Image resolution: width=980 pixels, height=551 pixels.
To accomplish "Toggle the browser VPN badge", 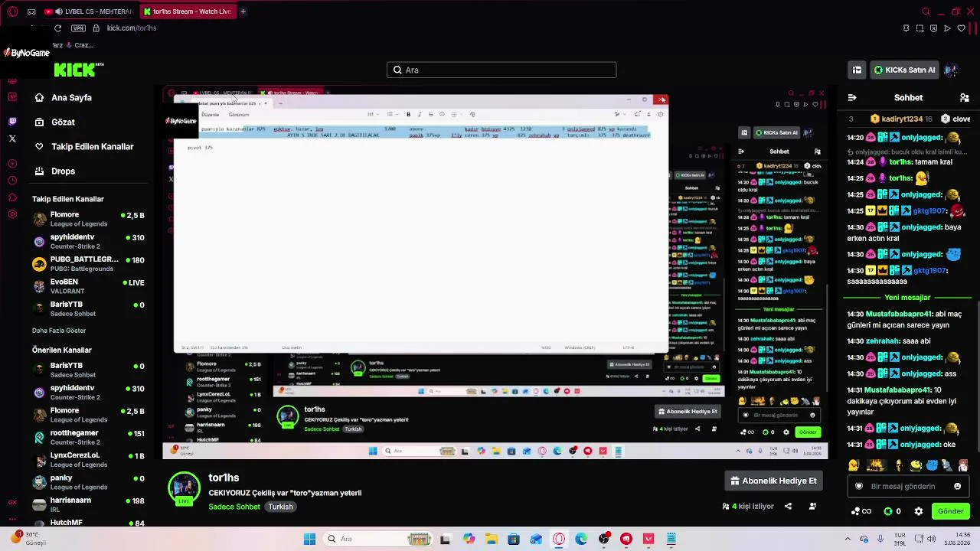I will (x=78, y=28).
